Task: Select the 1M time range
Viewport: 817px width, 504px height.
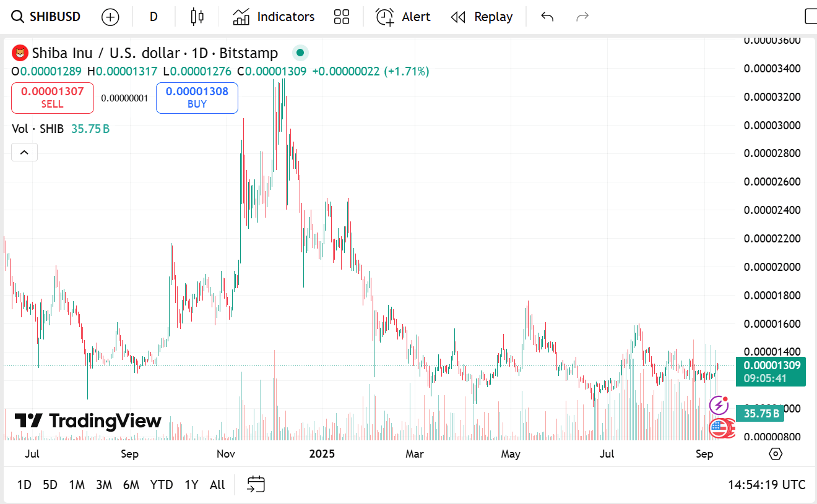Action: coord(77,485)
